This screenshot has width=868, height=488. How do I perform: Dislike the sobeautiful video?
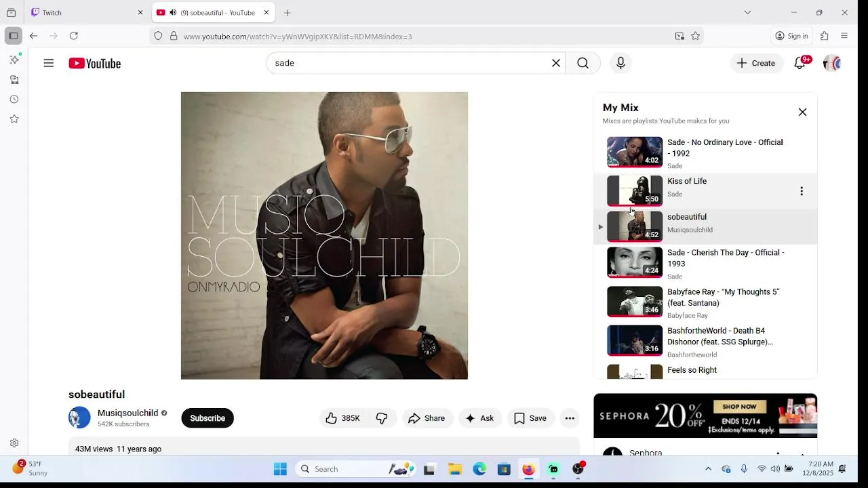pos(382,418)
